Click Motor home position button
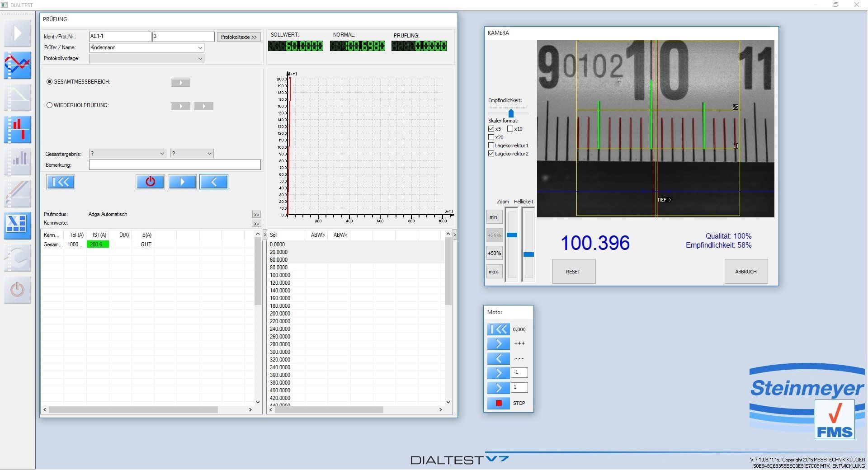This screenshot has width=868, height=470. click(498, 329)
